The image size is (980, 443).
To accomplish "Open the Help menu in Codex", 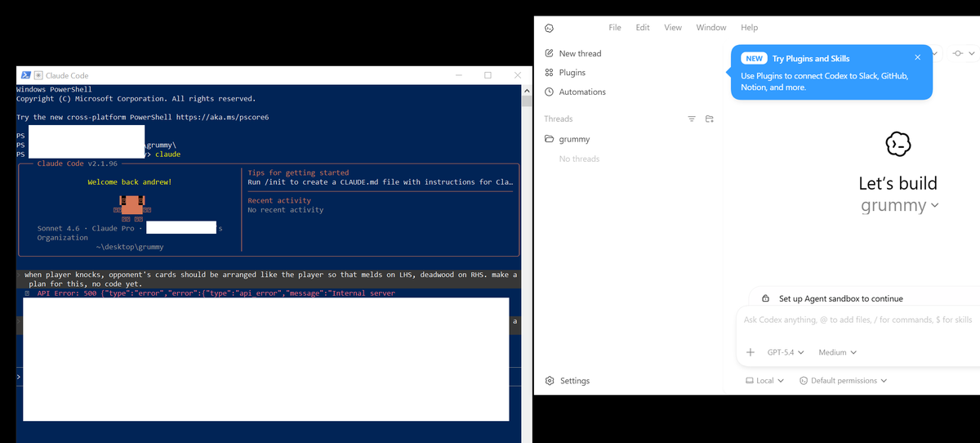I will (x=749, y=28).
